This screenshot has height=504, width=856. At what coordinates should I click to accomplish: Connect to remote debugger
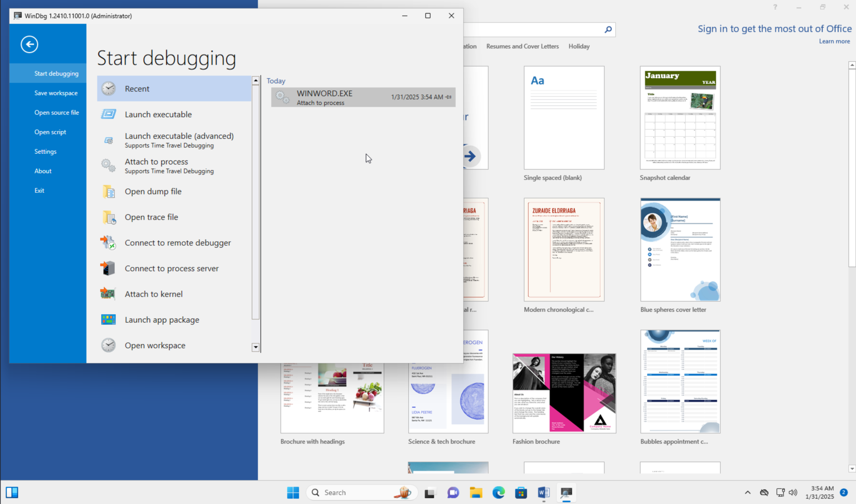pyautogui.click(x=177, y=242)
